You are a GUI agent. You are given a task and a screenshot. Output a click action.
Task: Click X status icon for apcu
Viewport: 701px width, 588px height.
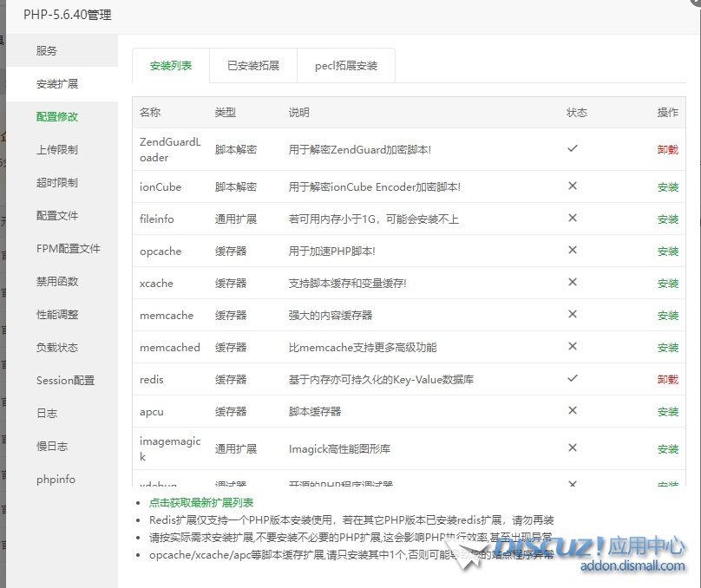pos(573,410)
